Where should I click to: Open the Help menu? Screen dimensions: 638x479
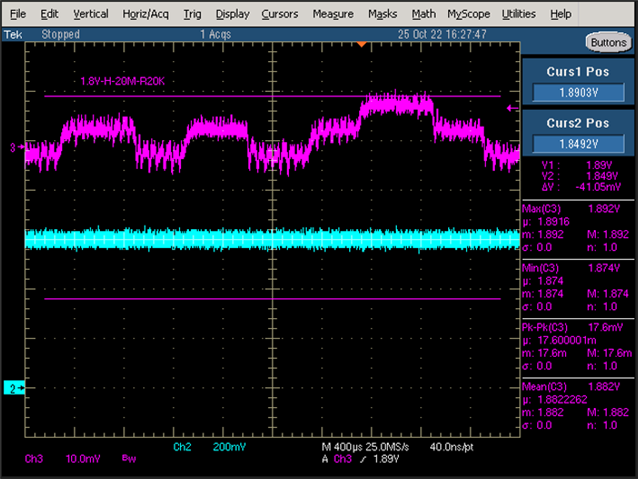[561, 14]
